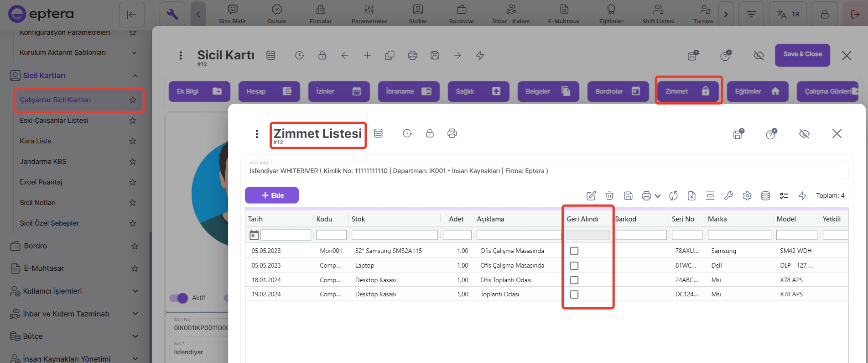Click the Stok column filter field
This screenshot has height=363, width=868.
(395, 235)
